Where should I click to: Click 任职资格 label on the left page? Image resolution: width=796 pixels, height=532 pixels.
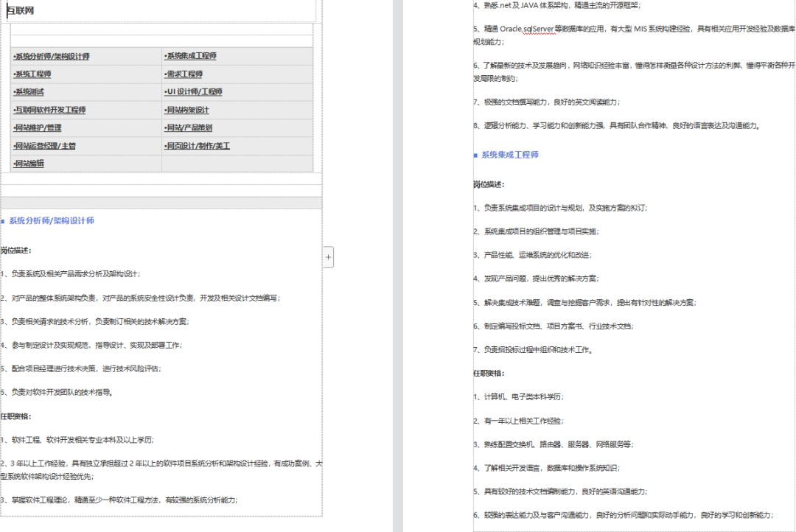pos(15,416)
